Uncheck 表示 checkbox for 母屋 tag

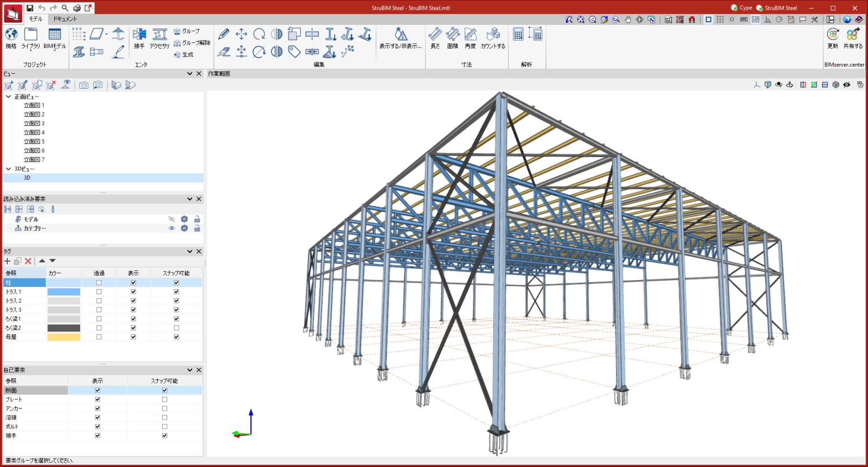(133, 337)
